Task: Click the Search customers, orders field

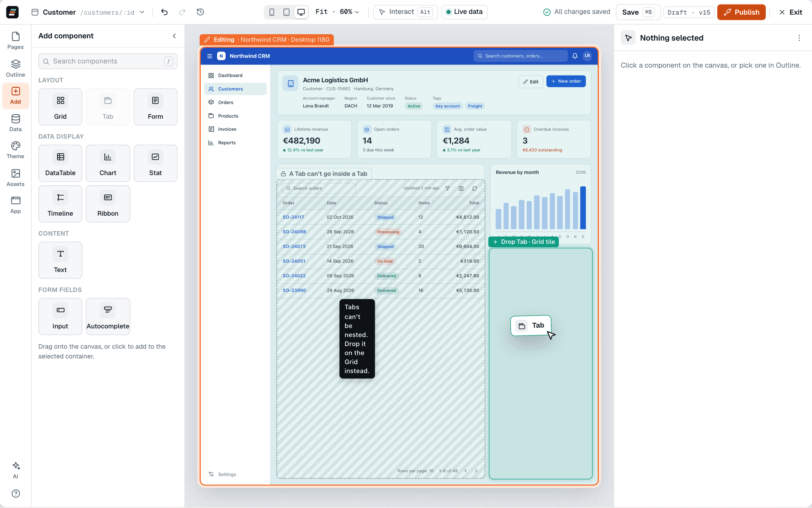Action: tap(520, 56)
